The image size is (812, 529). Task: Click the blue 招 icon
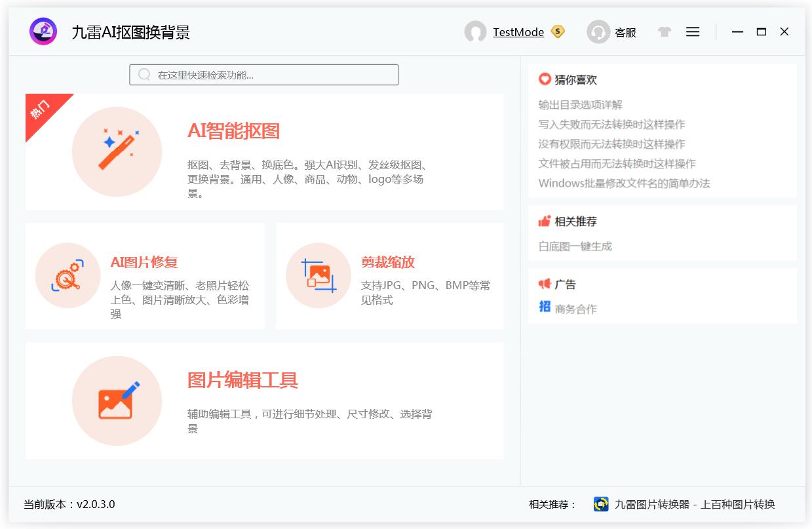(x=545, y=306)
